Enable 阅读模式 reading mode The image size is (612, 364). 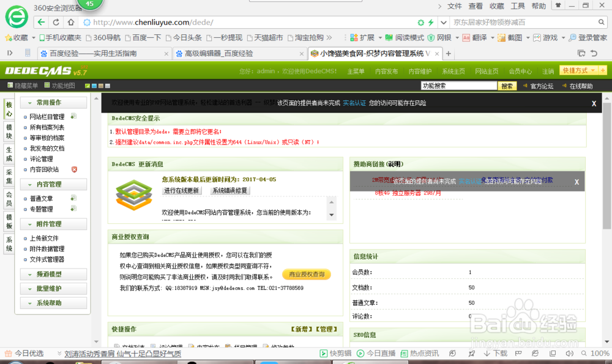click(405, 37)
